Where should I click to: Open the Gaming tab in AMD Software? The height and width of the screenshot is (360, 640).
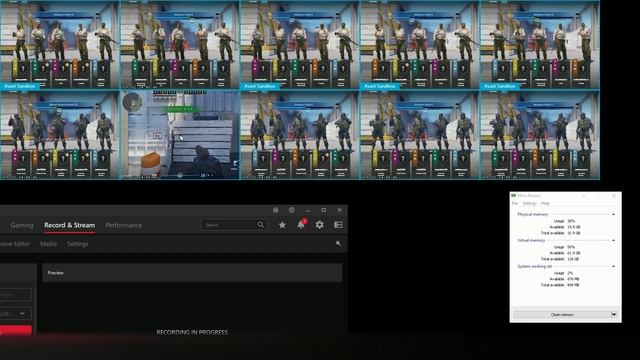(22, 225)
